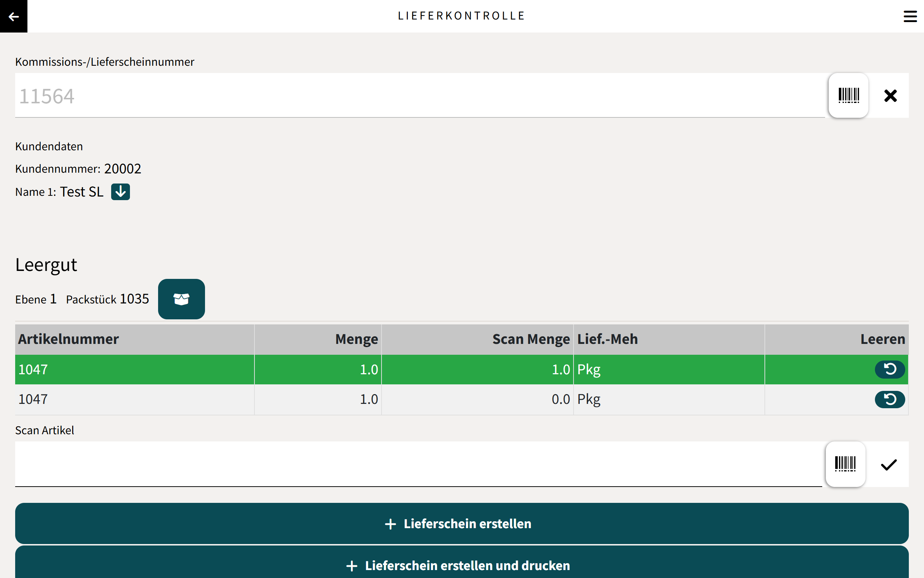Screen dimensions: 924x578
Task: Select the LIEFERKONTROLLE page title
Action: click(461, 16)
